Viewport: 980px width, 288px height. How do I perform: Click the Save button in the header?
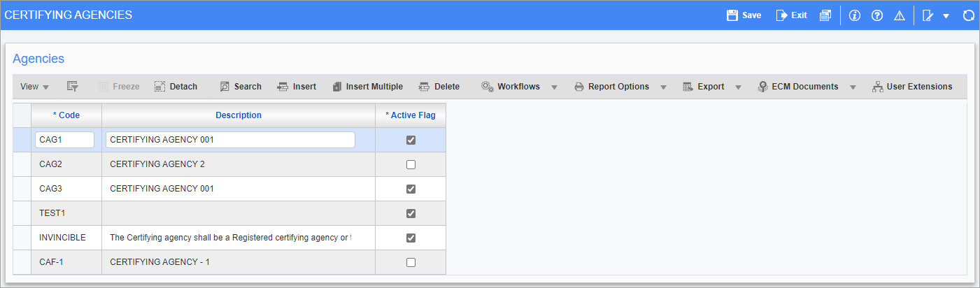(x=744, y=15)
